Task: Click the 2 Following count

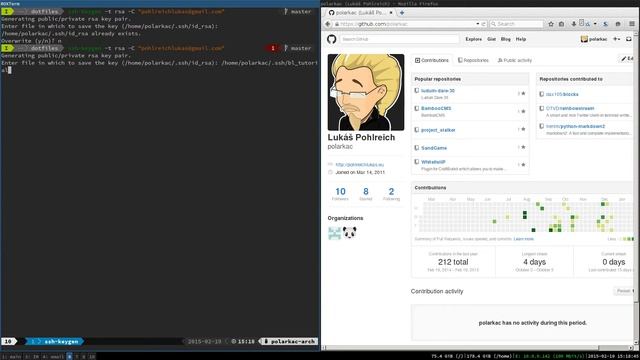Action: pos(391,194)
